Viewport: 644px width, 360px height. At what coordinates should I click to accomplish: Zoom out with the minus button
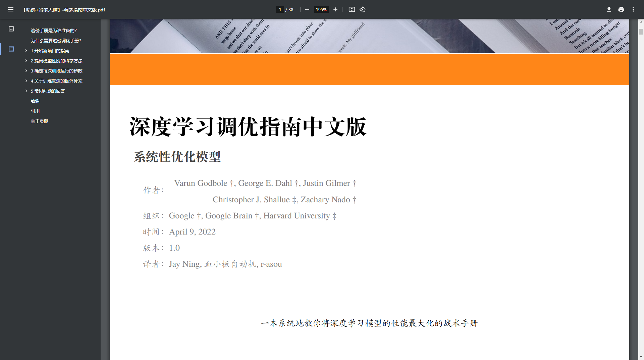coord(307,9)
